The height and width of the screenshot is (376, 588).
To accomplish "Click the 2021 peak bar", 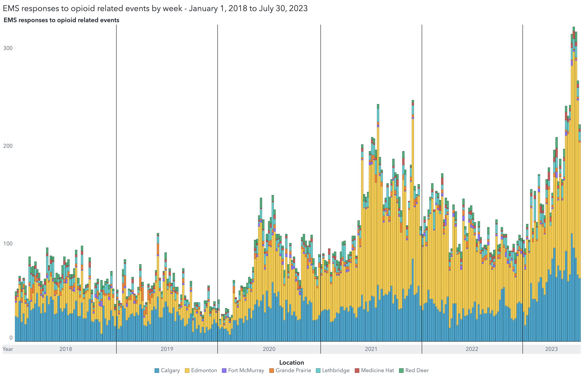I will click(413, 122).
